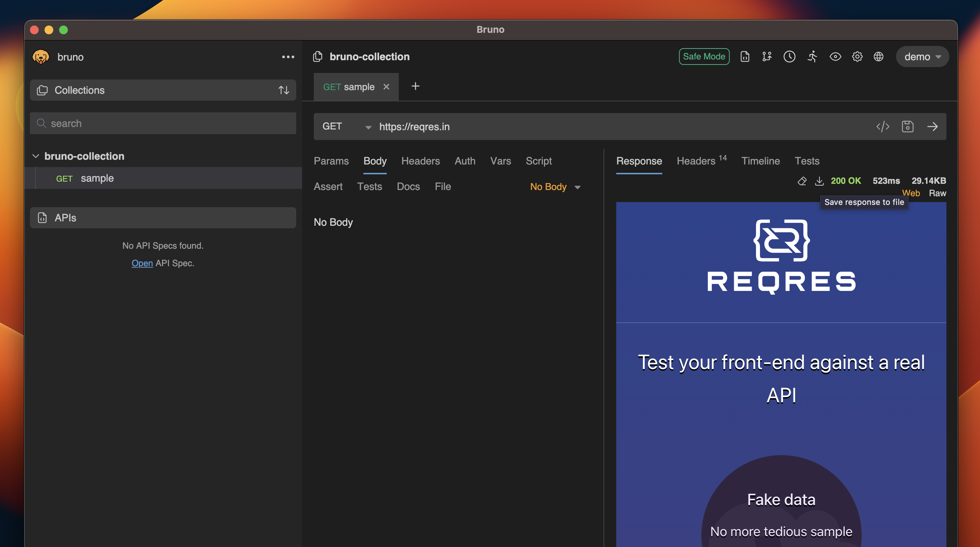The width and height of the screenshot is (980, 547).
Task: Click the eye preview icon in the toolbar
Action: 835,56
